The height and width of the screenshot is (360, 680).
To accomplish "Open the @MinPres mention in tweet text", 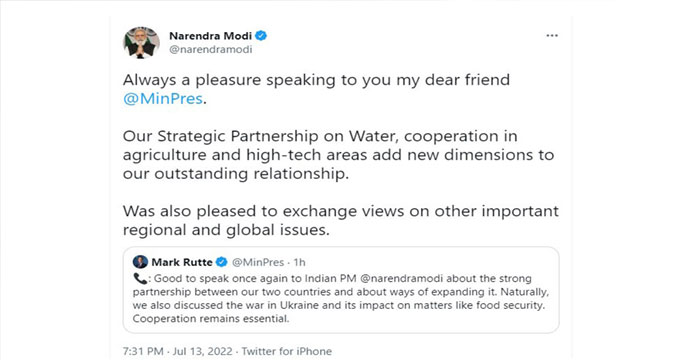I will coord(163,99).
